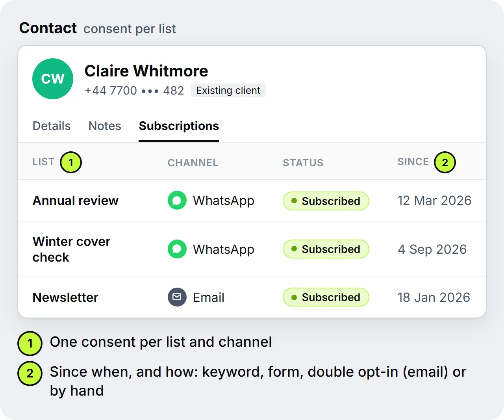The image size is (504, 420).
Task: Click the "One consent per list and channel" caption
Action: [x=161, y=342]
